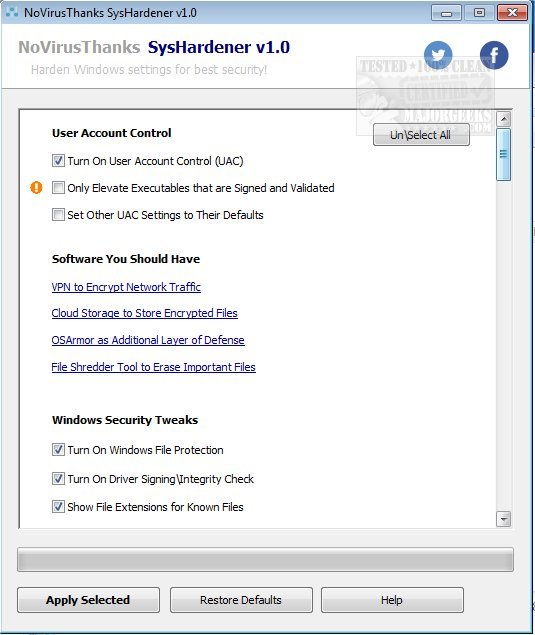The height and width of the screenshot is (635, 535).
Task: Toggle Show File Extensions for Known Files
Action: pos(58,507)
